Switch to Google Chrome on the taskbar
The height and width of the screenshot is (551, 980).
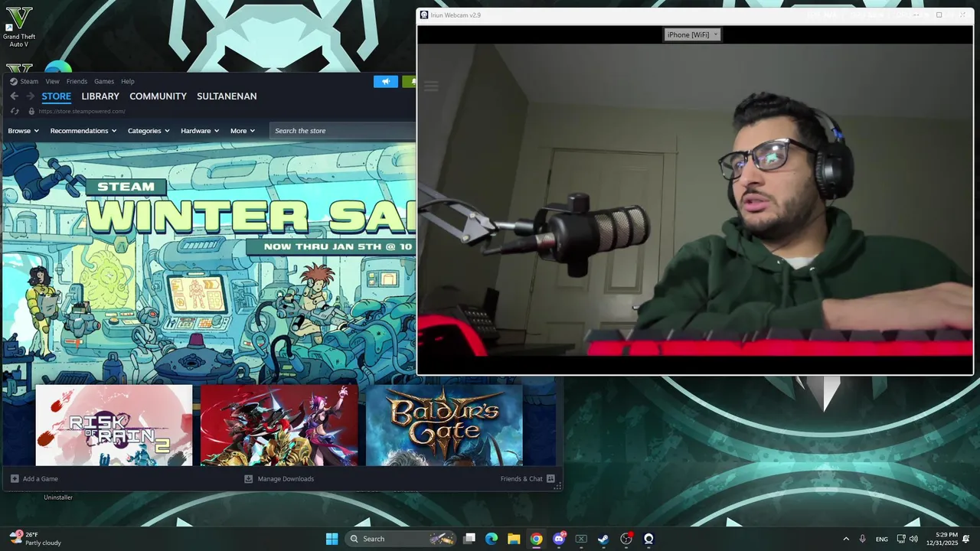pos(537,539)
